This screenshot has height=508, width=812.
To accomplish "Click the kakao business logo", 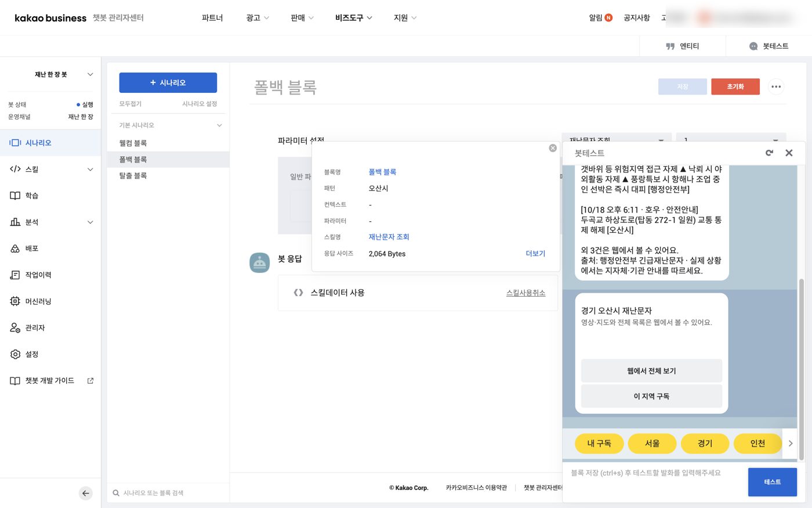I will point(50,18).
